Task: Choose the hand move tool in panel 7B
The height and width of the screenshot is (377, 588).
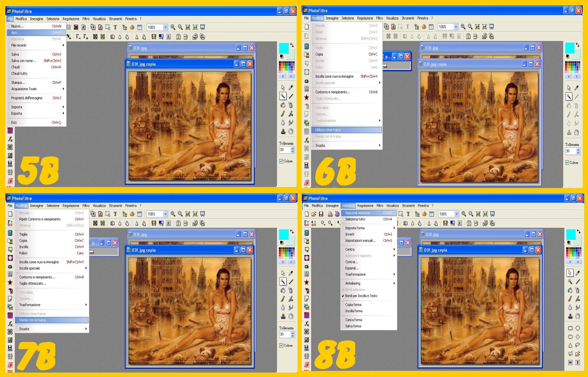Action: [x=291, y=316]
